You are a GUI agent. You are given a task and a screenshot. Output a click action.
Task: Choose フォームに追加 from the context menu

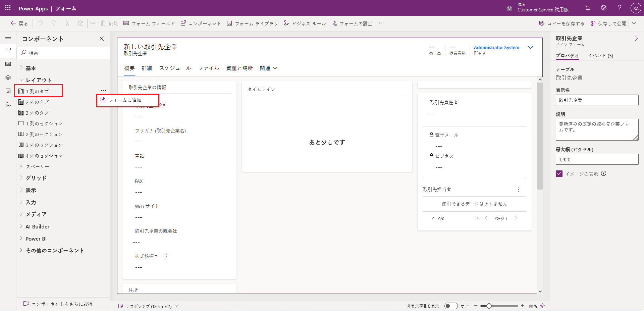pyautogui.click(x=125, y=100)
